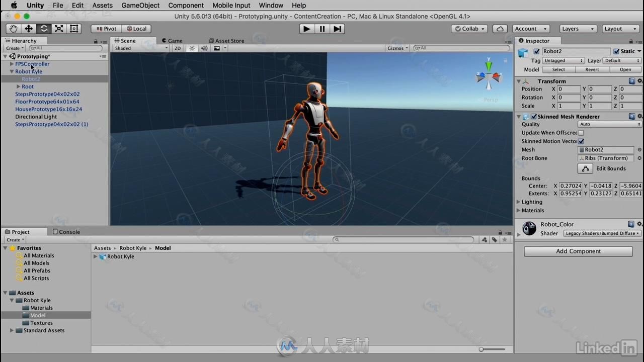
Task: Open the GameObject menu
Action: 140,6
